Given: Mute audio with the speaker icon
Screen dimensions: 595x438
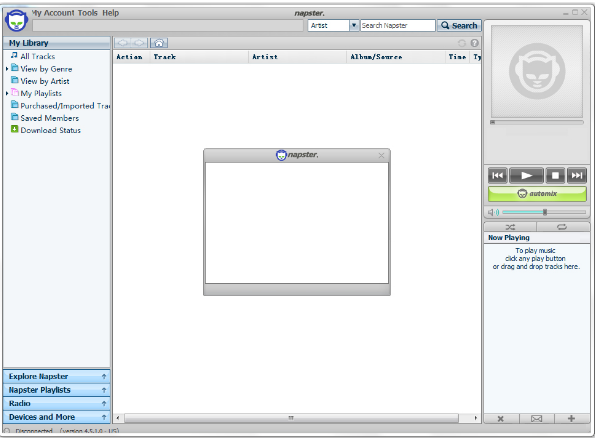Looking at the screenshot, I should (x=493, y=212).
